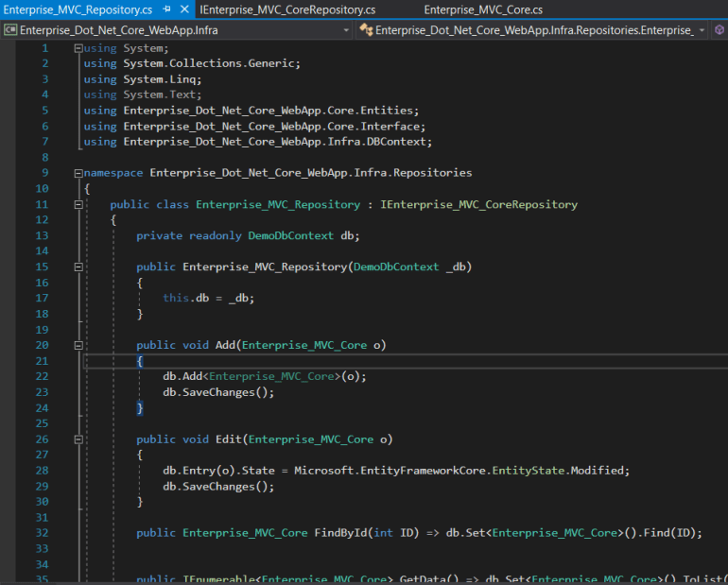728x585 pixels.
Task: Click the Add method name on line 20
Action: (225, 345)
